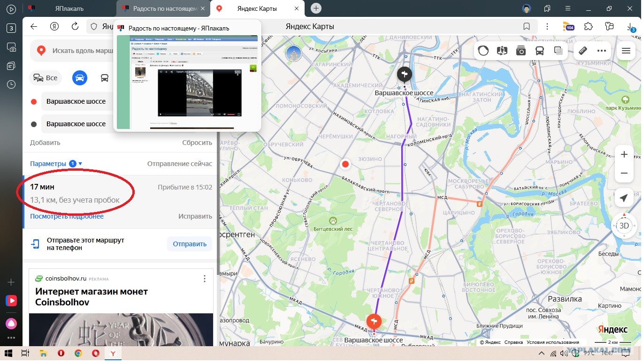Screen dimensions: 643x364
Task: Open Yandex home via the Я button
Action: point(55,26)
